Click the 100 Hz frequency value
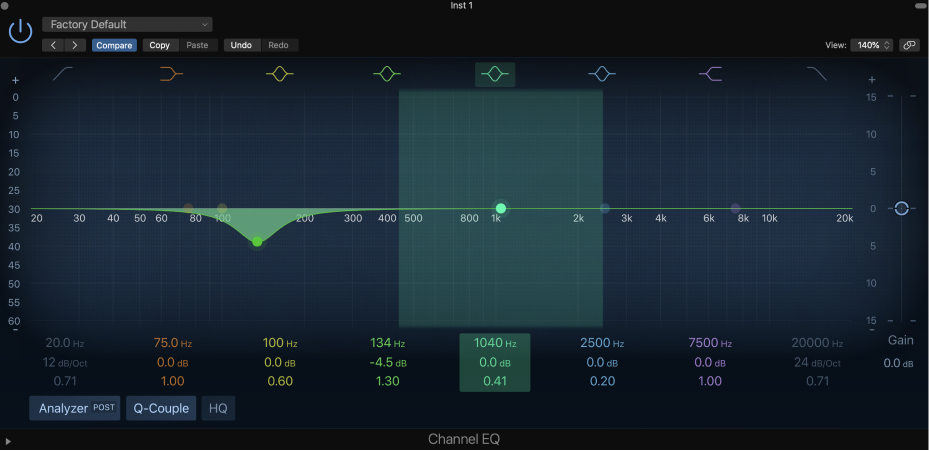 (280, 343)
